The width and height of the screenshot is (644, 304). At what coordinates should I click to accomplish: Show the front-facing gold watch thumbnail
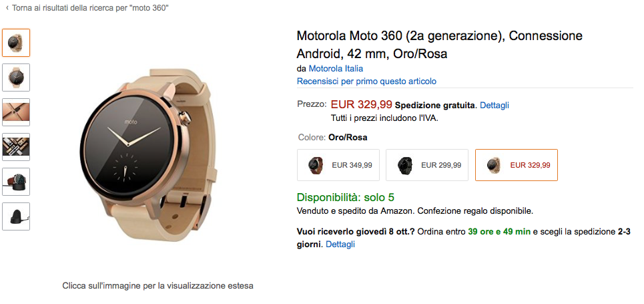pyautogui.click(x=16, y=78)
